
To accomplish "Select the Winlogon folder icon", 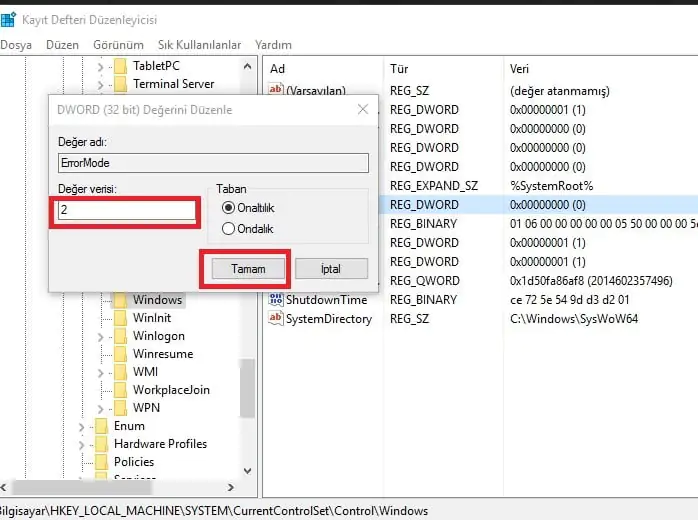I will pos(120,336).
